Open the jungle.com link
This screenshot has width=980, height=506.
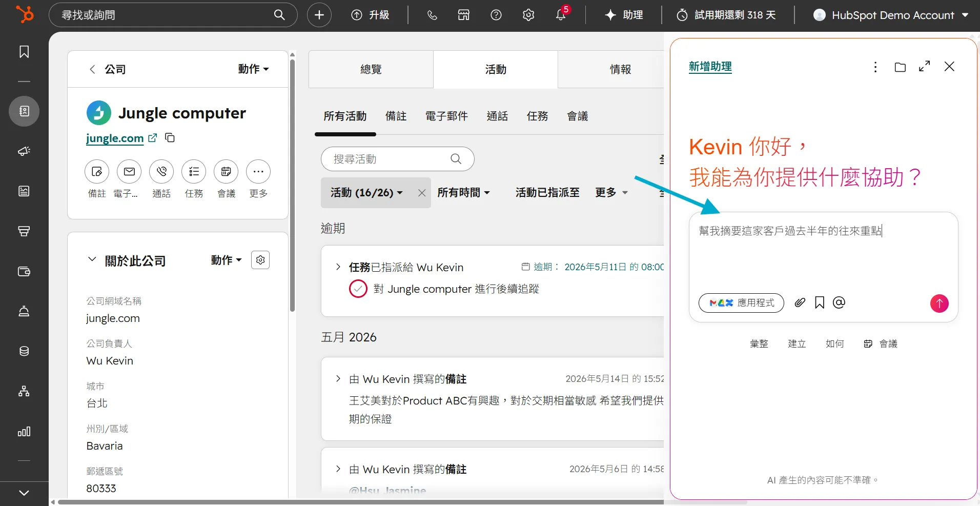pos(115,138)
